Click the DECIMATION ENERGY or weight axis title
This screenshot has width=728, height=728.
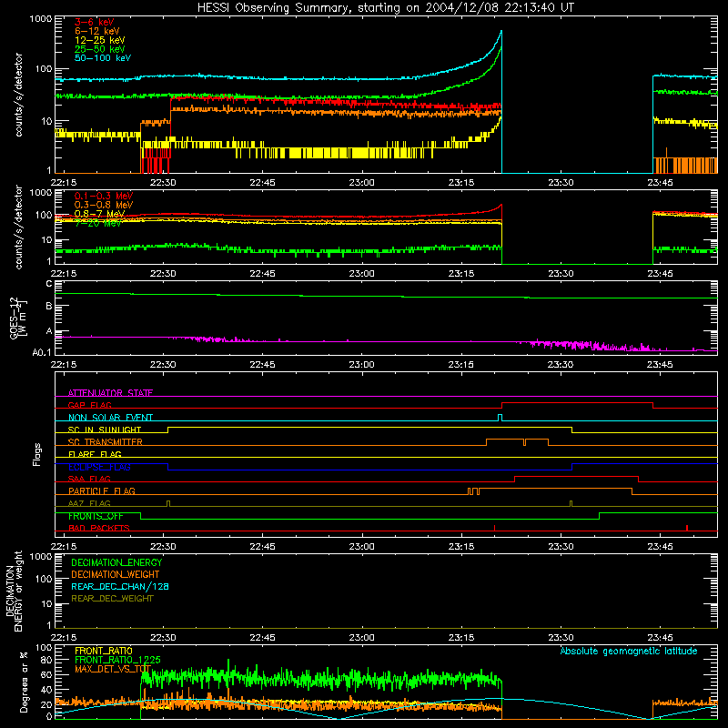(14, 591)
